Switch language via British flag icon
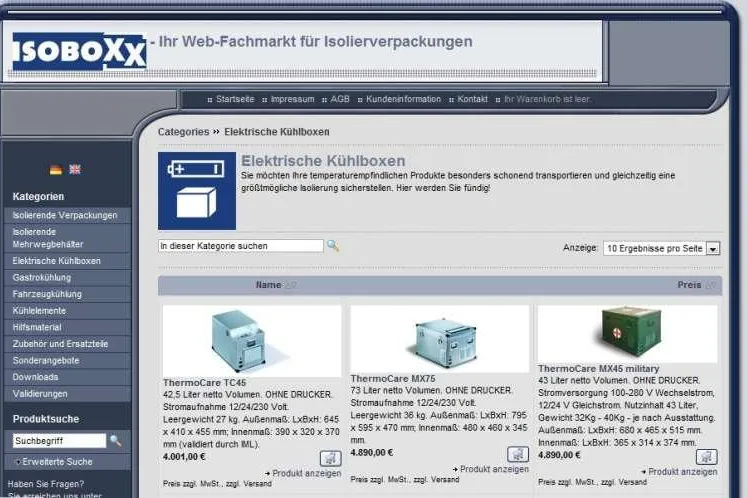Image resolution: width=747 pixels, height=498 pixels. coord(75,169)
